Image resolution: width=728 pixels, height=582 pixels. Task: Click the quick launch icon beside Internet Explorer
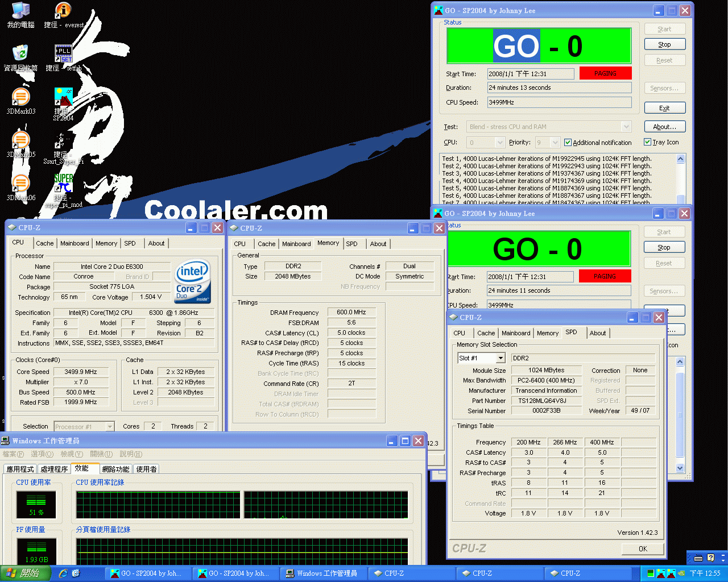(x=76, y=573)
